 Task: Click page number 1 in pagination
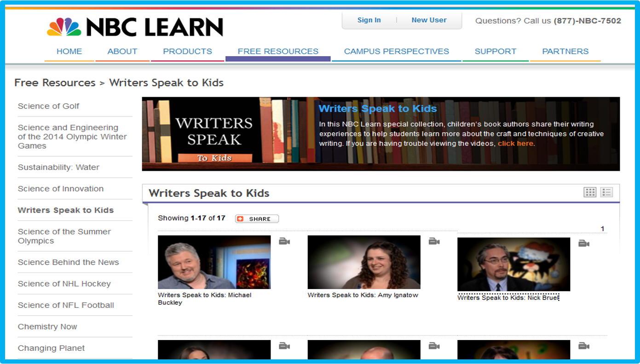(602, 229)
